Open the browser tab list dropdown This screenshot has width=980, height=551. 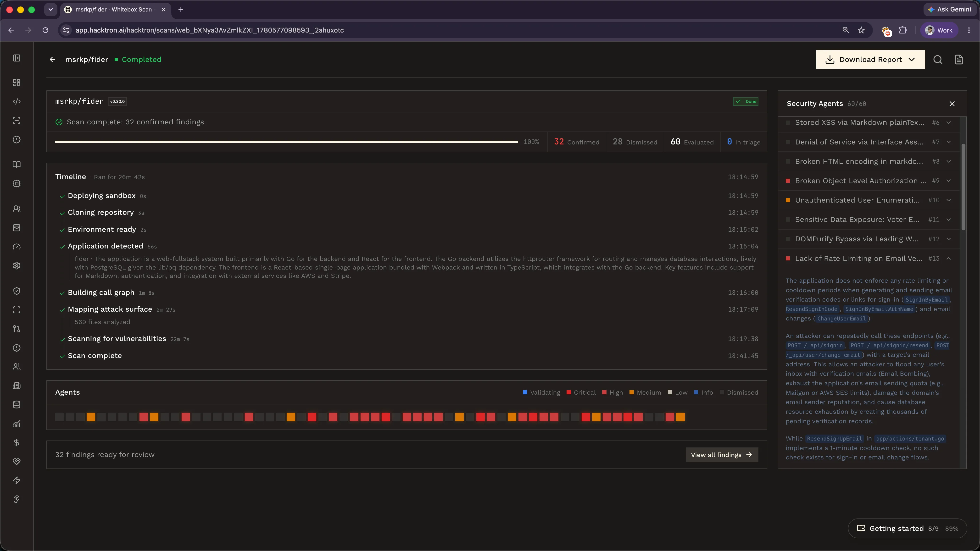click(50, 10)
